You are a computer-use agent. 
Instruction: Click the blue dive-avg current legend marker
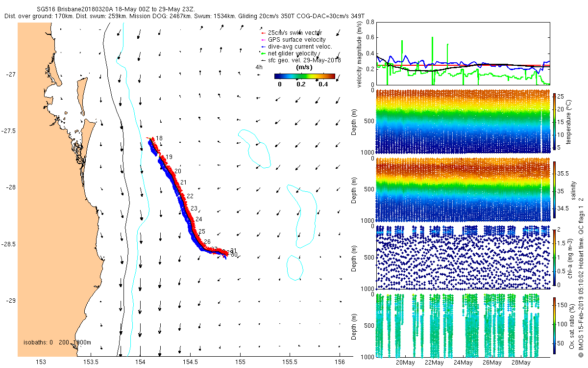pos(264,47)
